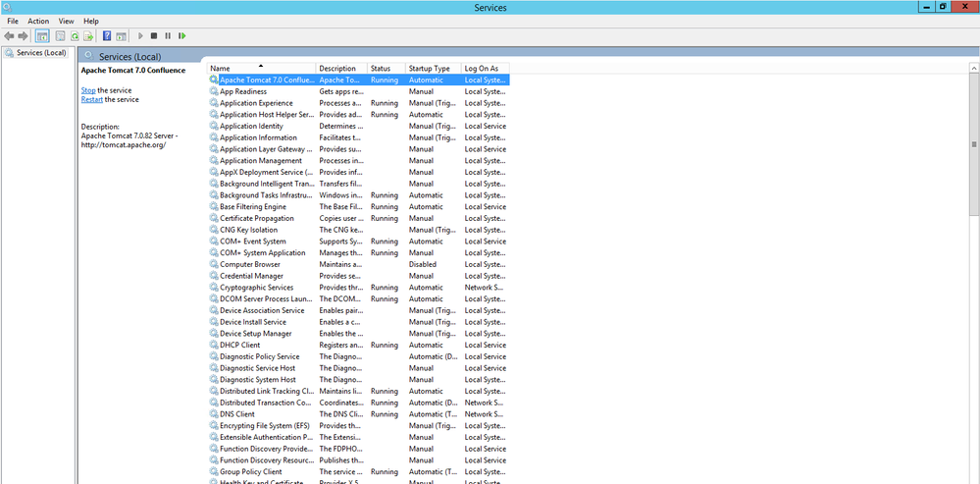Select the Device Setup Manager service
Viewport: 980px width, 484px height.
(256, 333)
